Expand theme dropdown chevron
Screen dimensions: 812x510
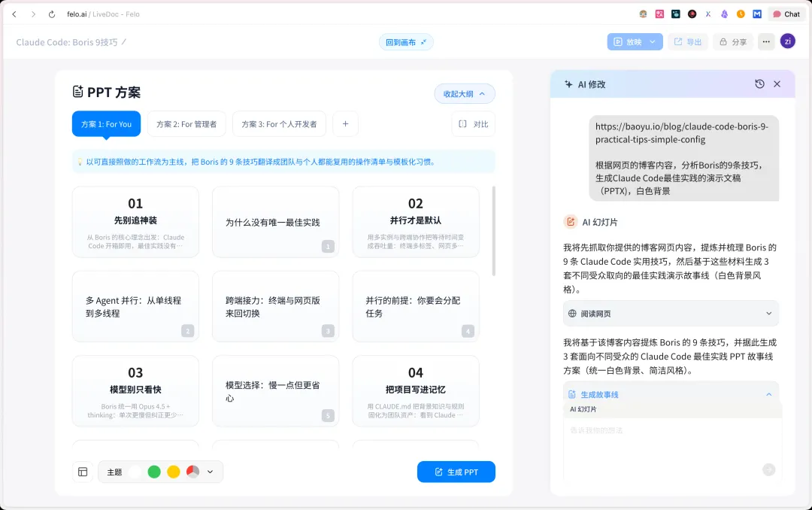coord(211,472)
